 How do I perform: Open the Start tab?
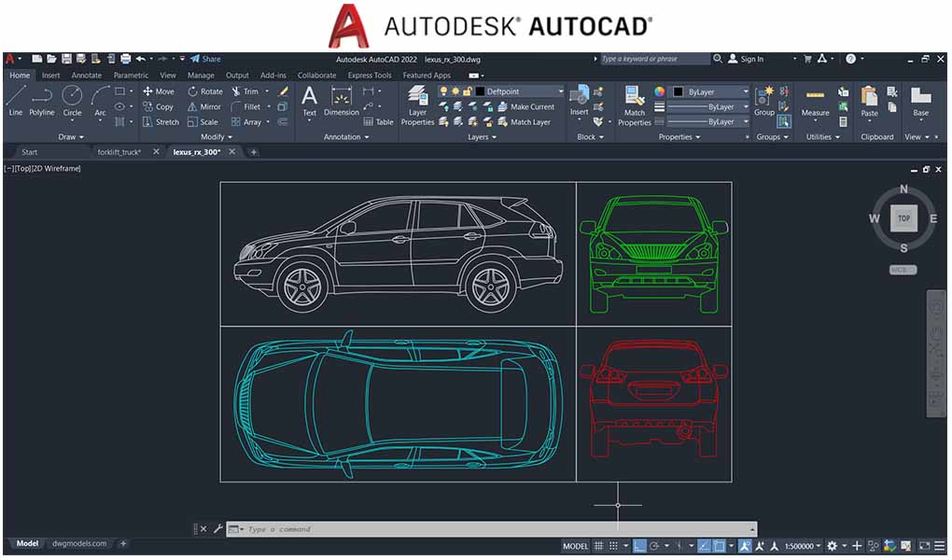click(x=29, y=152)
